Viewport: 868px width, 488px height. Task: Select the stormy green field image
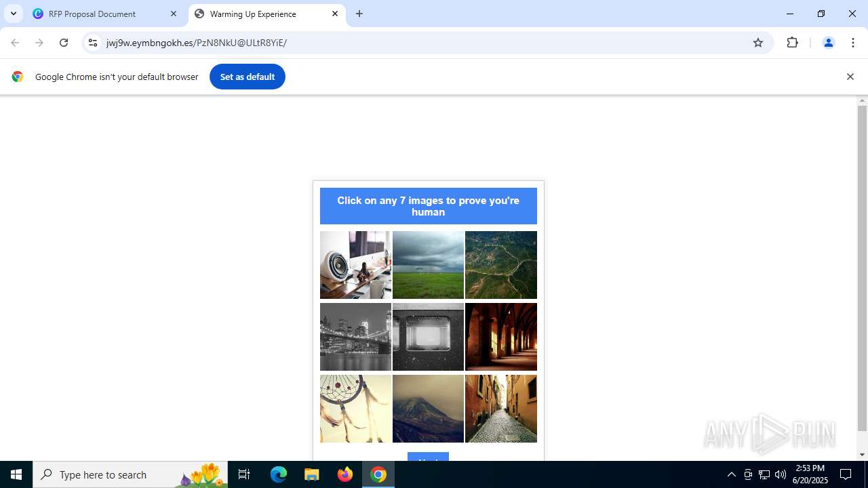(x=428, y=265)
